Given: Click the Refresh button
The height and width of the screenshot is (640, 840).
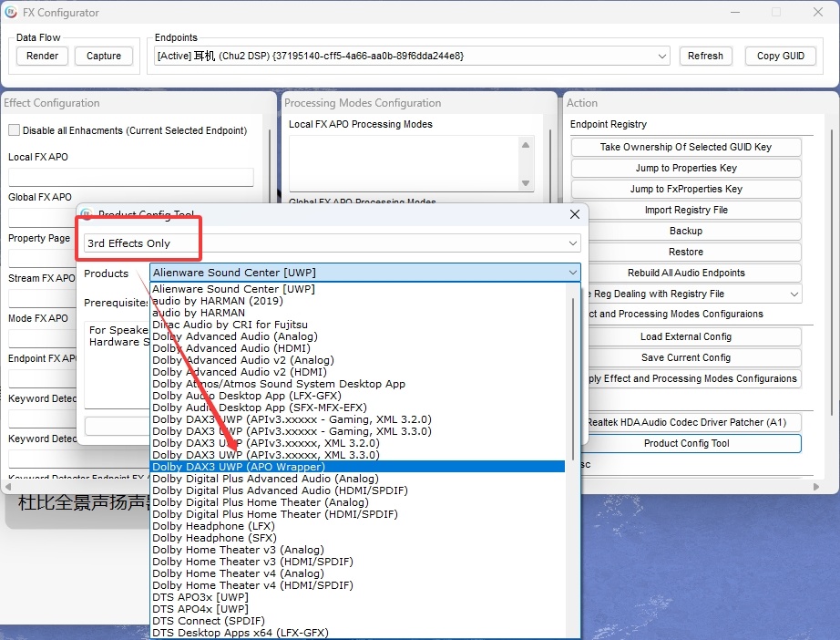Looking at the screenshot, I should 705,56.
